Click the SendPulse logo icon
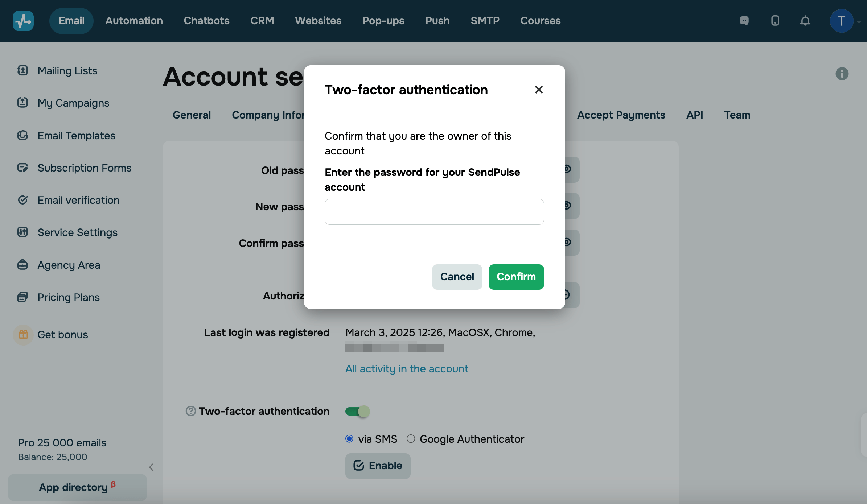 [x=23, y=21]
